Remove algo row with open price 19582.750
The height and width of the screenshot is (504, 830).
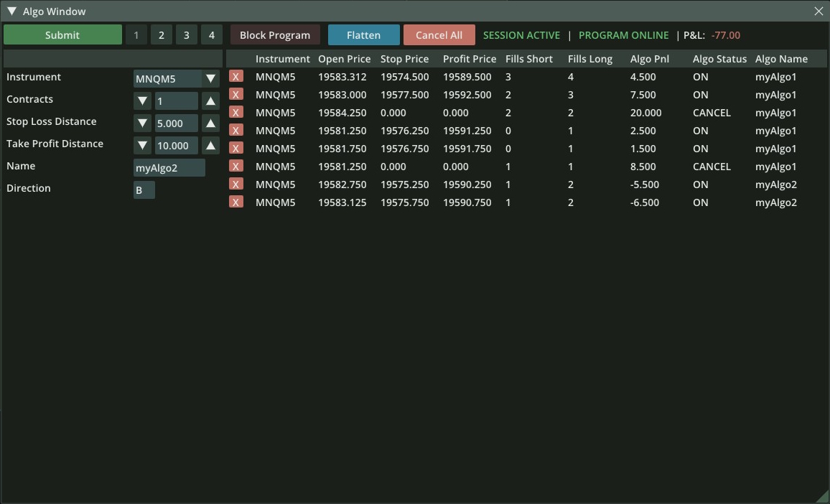236,185
